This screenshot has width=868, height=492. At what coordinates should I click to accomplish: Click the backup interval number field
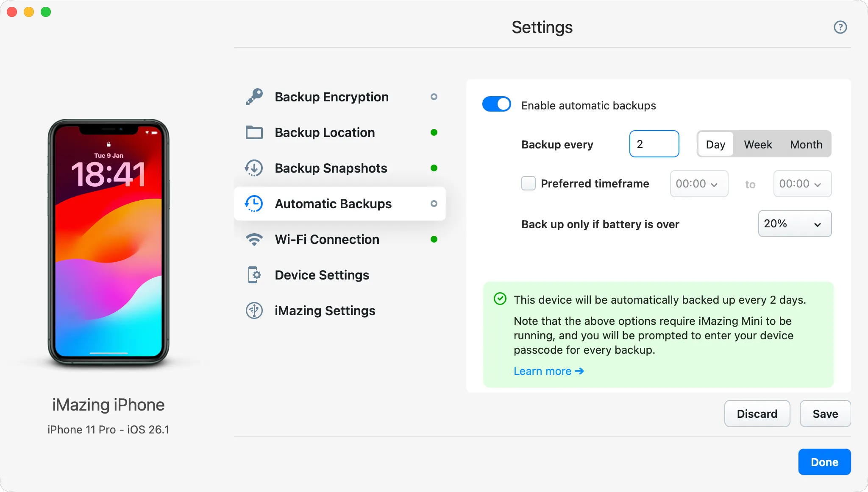654,144
